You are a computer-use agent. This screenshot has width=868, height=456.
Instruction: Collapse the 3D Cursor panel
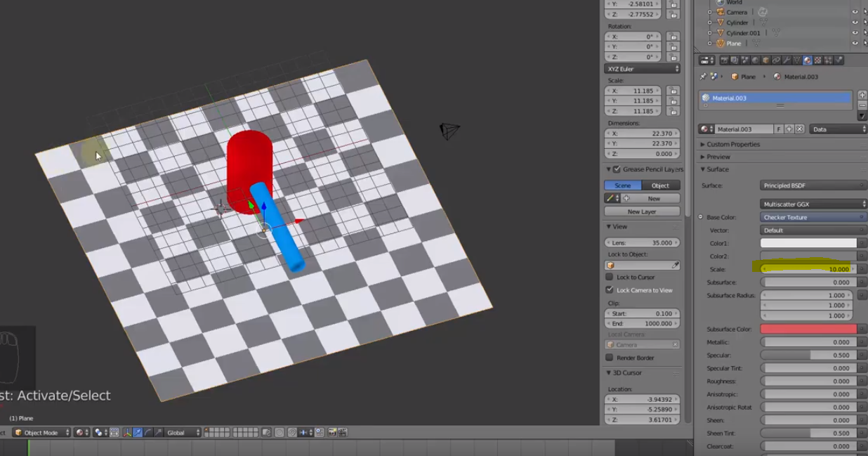(x=626, y=372)
